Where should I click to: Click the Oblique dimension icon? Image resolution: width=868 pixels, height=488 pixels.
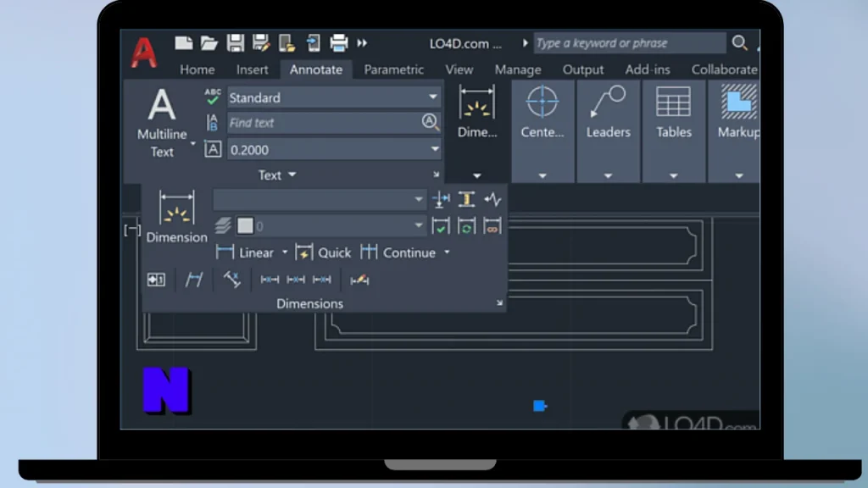[x=194, y=280]
